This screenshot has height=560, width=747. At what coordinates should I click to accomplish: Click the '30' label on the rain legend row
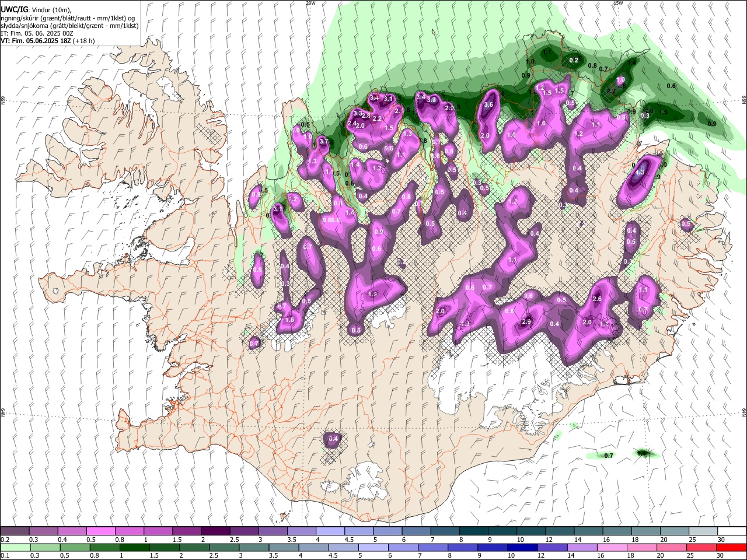(x=721, y=555)
